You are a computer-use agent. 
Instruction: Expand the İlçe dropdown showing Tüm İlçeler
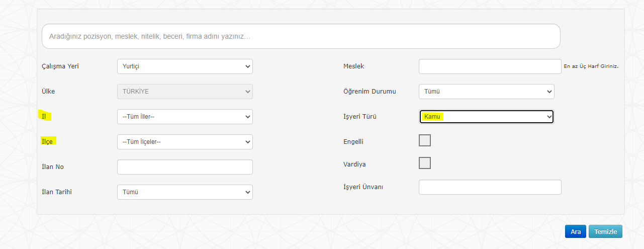[x=185, y=142]
